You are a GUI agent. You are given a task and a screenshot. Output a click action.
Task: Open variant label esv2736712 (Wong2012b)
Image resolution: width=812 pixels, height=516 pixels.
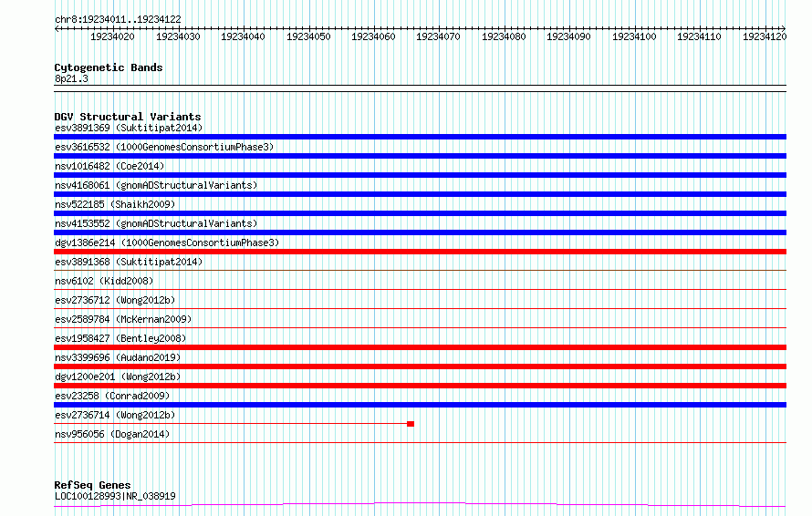(x=115, y=300)
